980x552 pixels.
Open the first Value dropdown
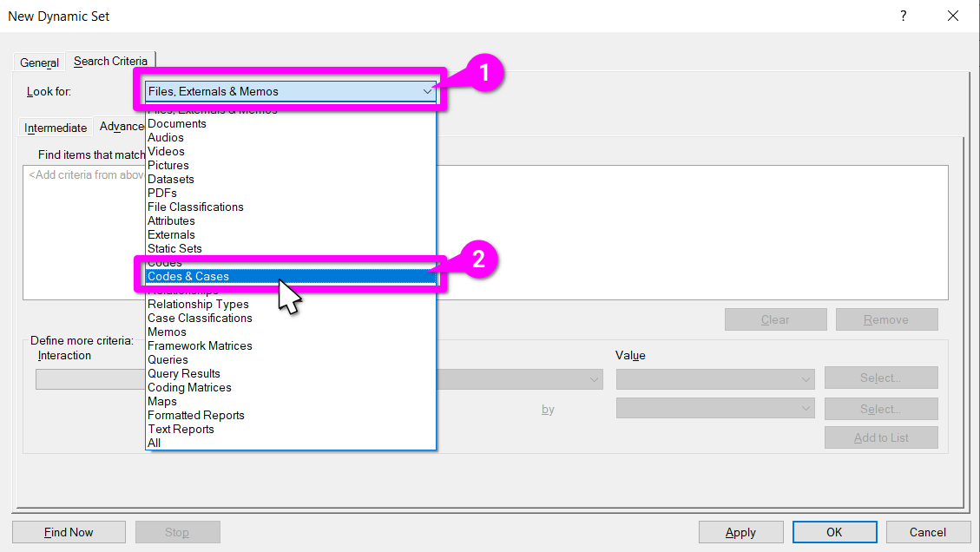pos(716,378)
